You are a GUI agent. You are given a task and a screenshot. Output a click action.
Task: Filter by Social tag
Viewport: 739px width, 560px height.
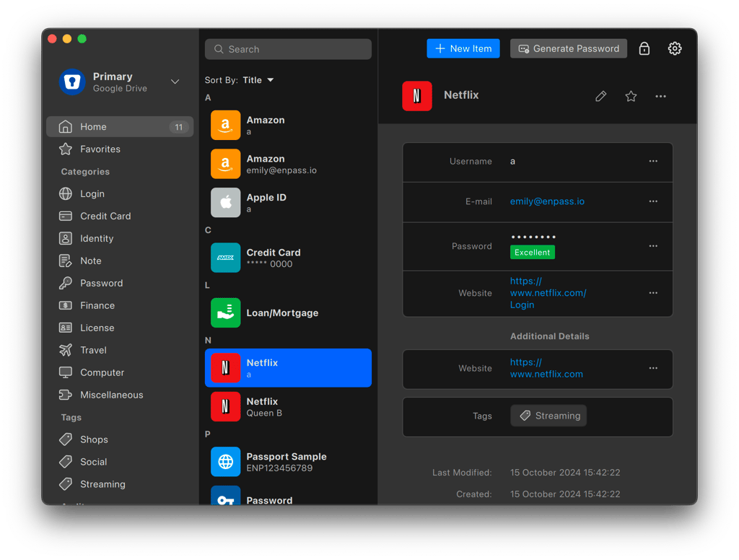coord(120,462)
